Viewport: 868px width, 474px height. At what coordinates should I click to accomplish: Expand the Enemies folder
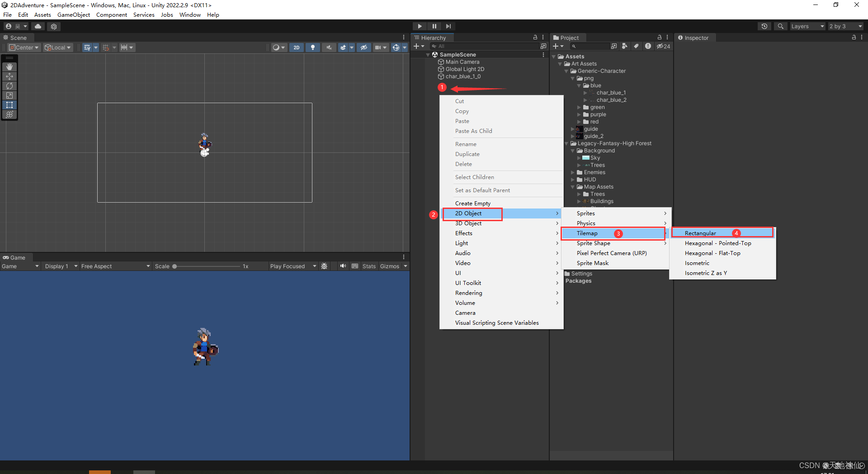(x=573, y=172)
